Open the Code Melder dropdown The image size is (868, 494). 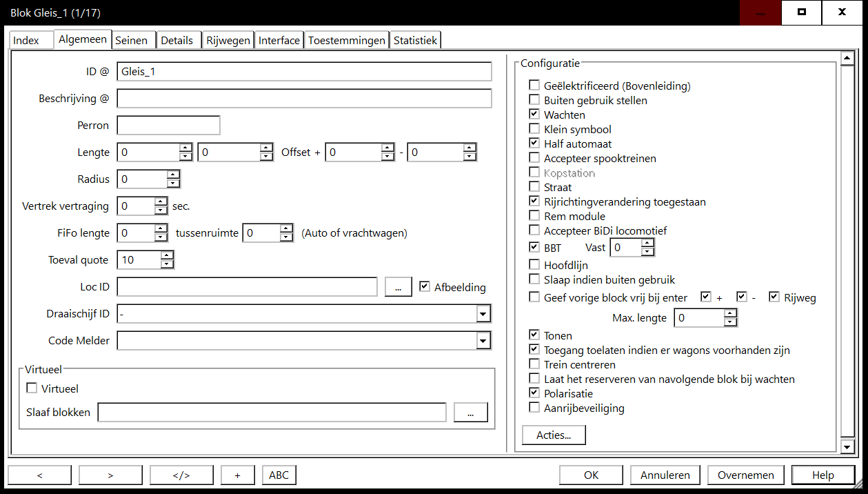point(483,341)
